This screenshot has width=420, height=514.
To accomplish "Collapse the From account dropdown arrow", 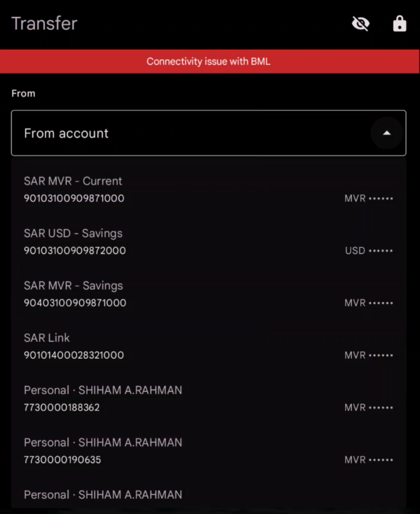I will [387, 133].
